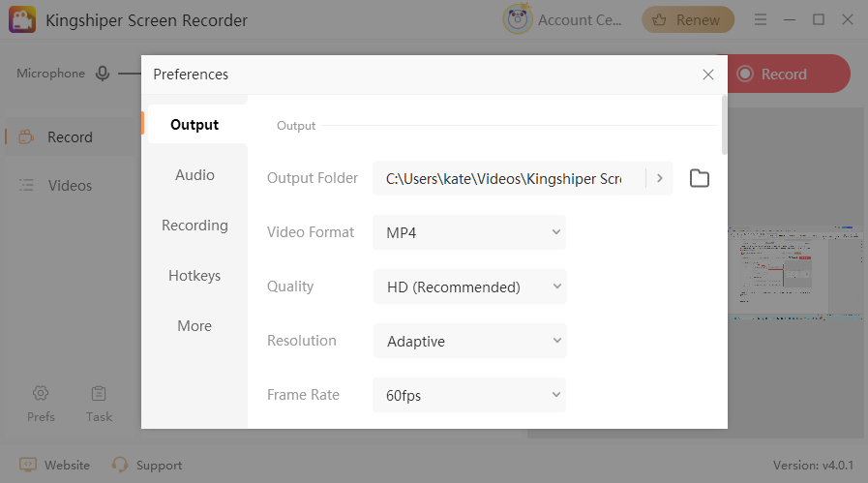Maximize the Kingshiper window
This screenshot has width=868, height=483.
(x=819, y=20)
